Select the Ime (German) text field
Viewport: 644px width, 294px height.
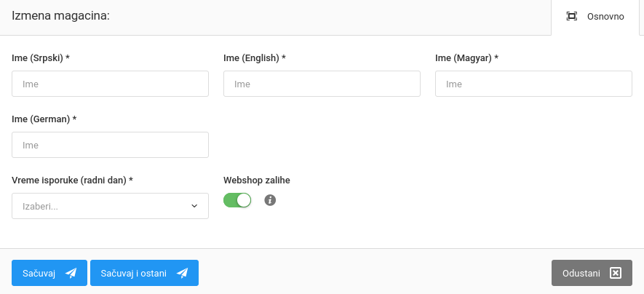[x=110, y=145]
